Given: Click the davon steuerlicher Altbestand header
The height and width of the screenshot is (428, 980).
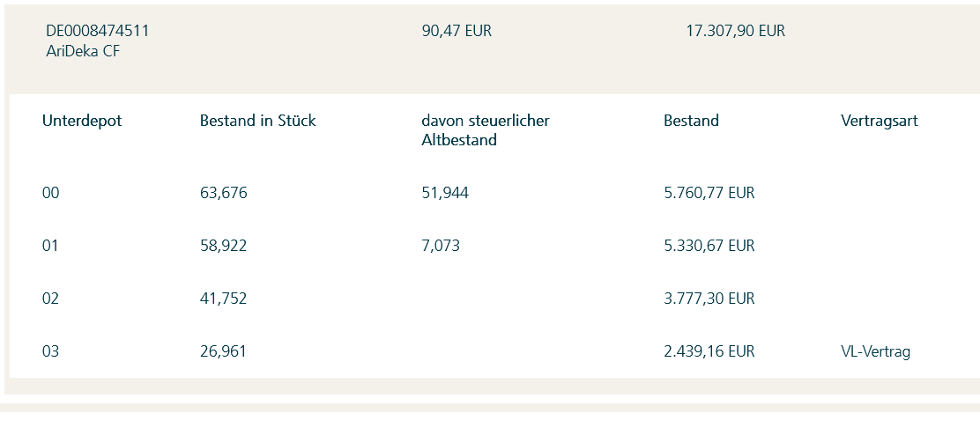Looking at the screenshot, I should coord(485,130).
